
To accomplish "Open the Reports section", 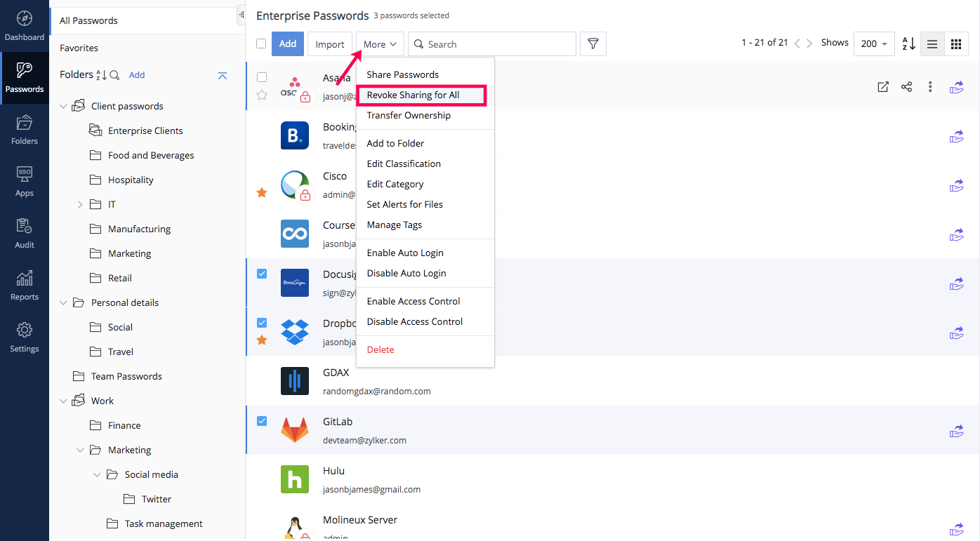I will 25,286.
